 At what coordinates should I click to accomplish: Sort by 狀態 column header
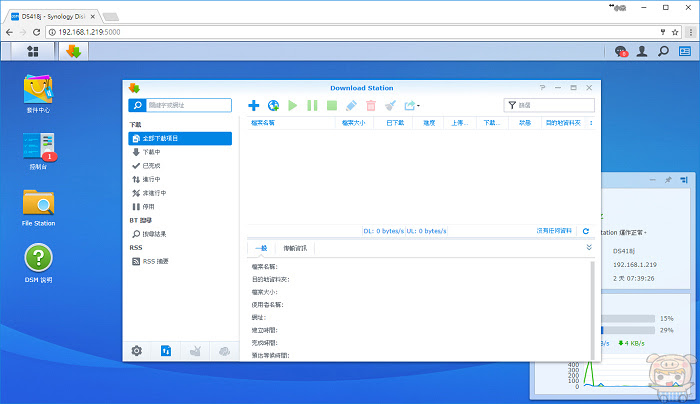pyautogui.click(x=525, y=123)
